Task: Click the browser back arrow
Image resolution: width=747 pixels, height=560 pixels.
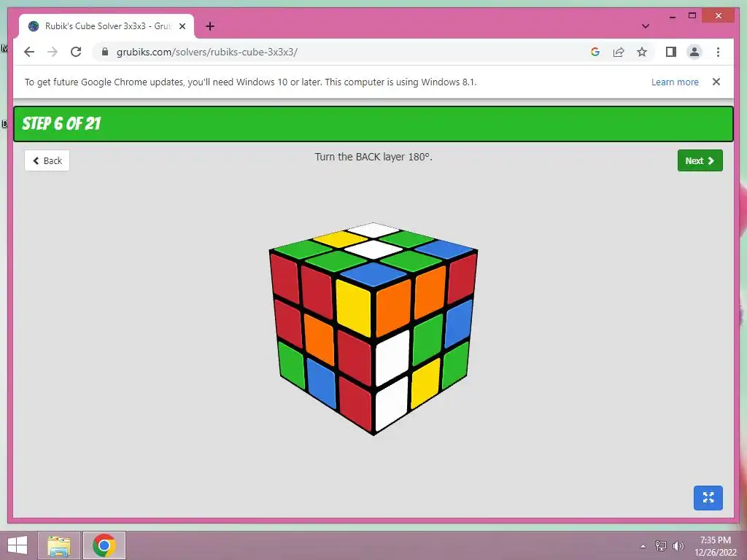Action: 29,52
